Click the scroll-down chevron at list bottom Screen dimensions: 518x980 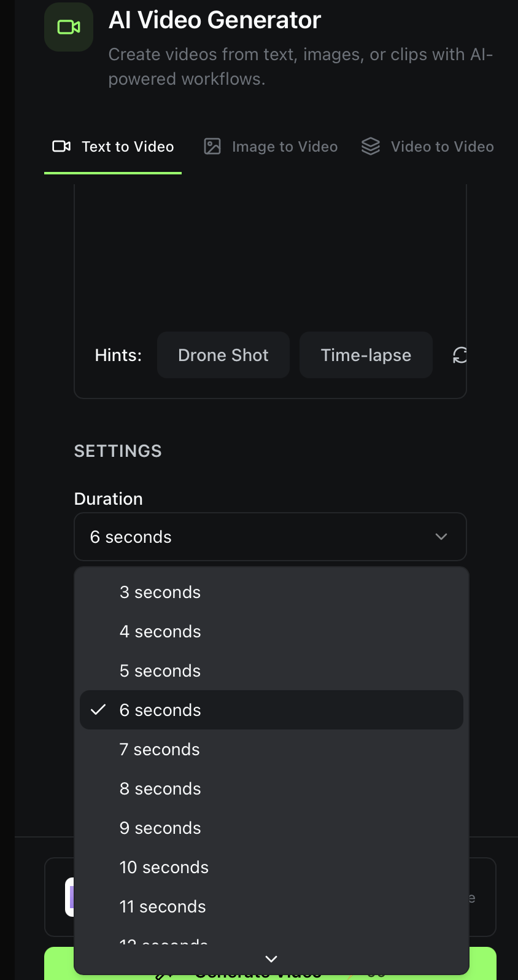271,959
